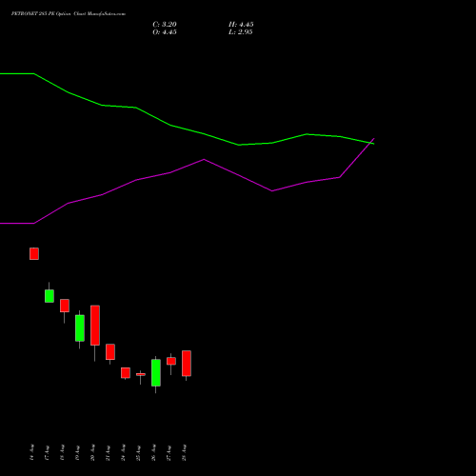Screen dimensions: 476x476
Task: Click the high value H: 4.45
Action: pyautogui.click(x=241, y=25)
